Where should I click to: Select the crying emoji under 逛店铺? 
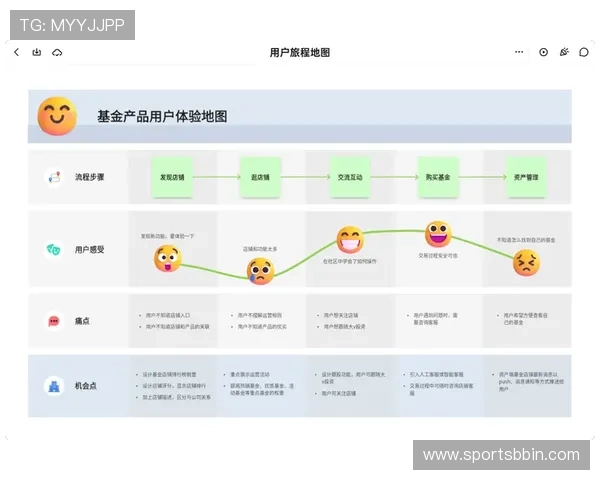[x=261, y=271]
